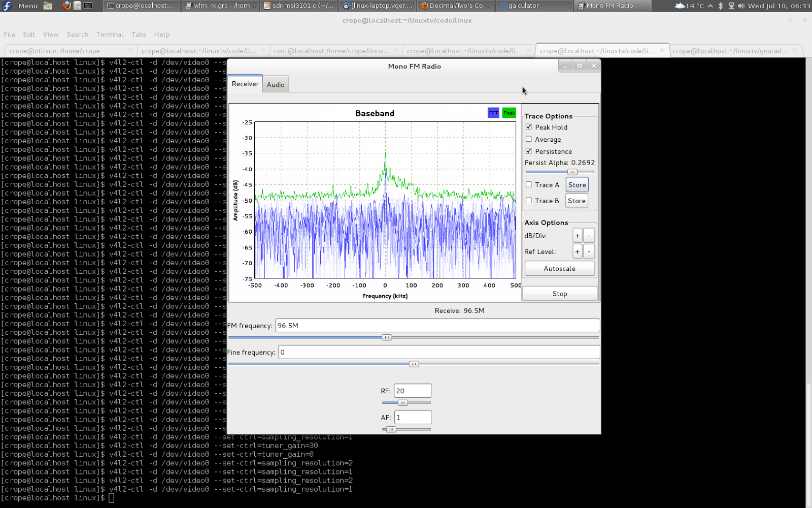Click the Fine frequency input field
Screen dimensions: 812x508
(x=439, y=352)
